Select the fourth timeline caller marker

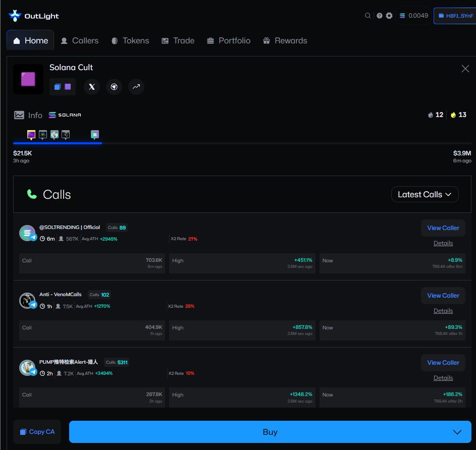[66, 134]
